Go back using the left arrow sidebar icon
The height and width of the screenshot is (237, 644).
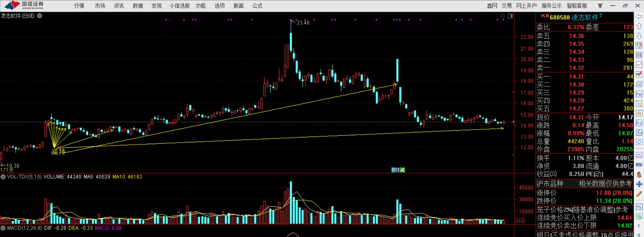pyautogui.click(x=639, y=16)
